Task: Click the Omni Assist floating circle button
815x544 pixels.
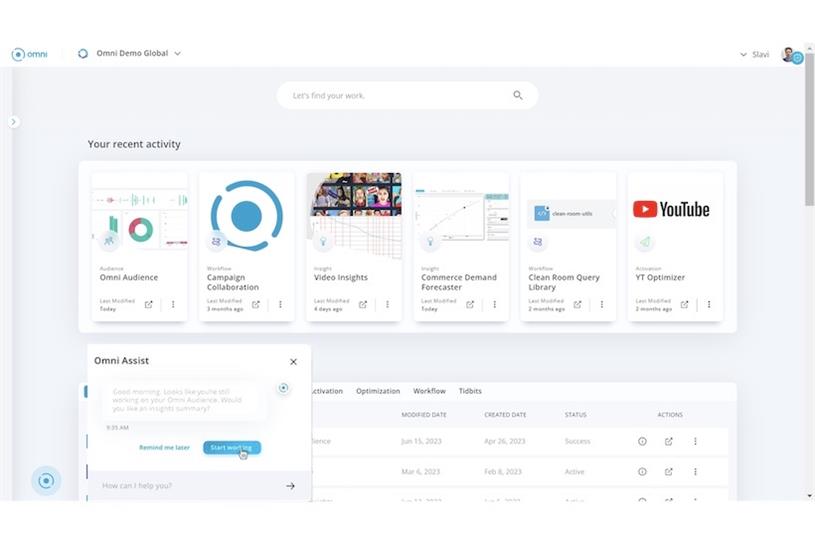Action: click(46, 481)
